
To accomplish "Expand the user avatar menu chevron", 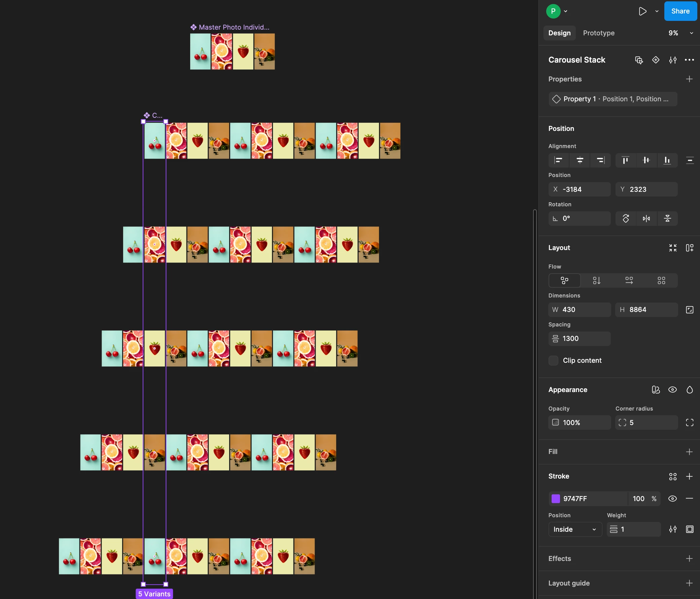I will [565, 11].
